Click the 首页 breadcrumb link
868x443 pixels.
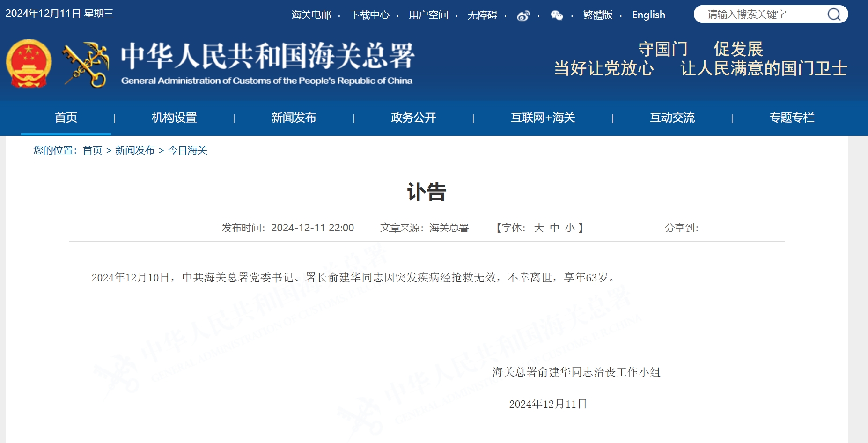(92, 150)
